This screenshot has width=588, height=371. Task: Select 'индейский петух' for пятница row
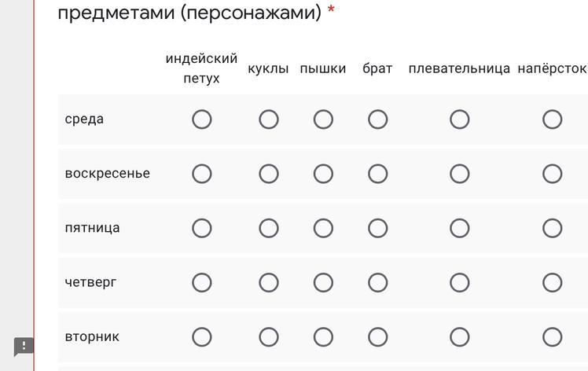click(x=202, y=228)
